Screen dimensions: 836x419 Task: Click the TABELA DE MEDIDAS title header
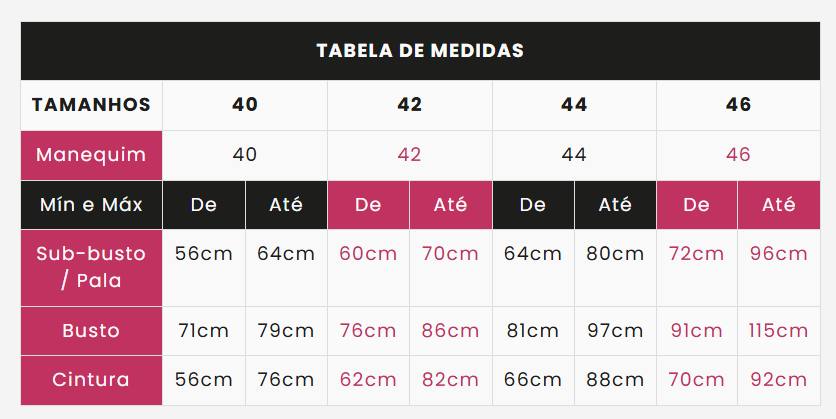(x=420, y=51)
